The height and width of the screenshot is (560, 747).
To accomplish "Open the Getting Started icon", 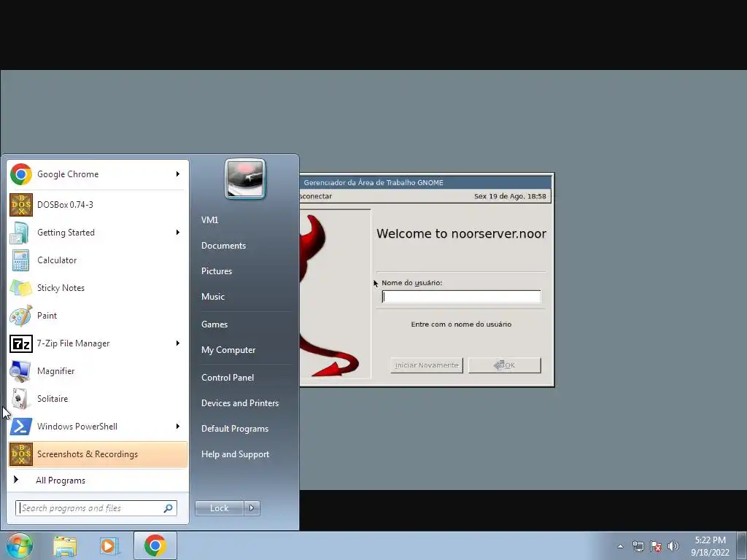I will (x=21, y=233).
